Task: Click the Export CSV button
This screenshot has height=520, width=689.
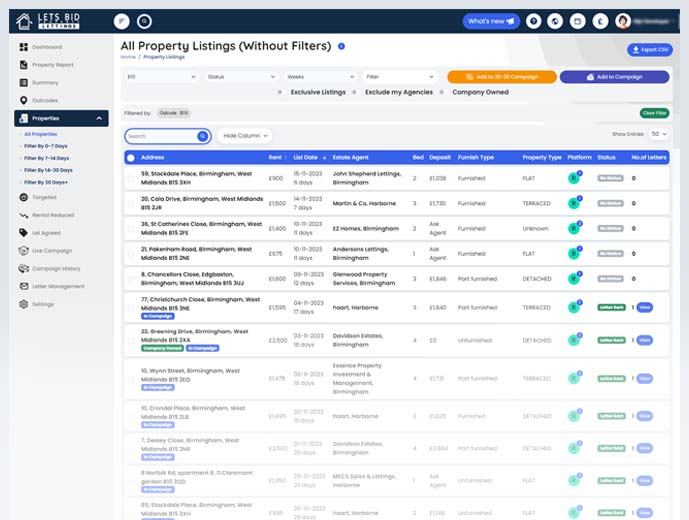Action: 650,50
